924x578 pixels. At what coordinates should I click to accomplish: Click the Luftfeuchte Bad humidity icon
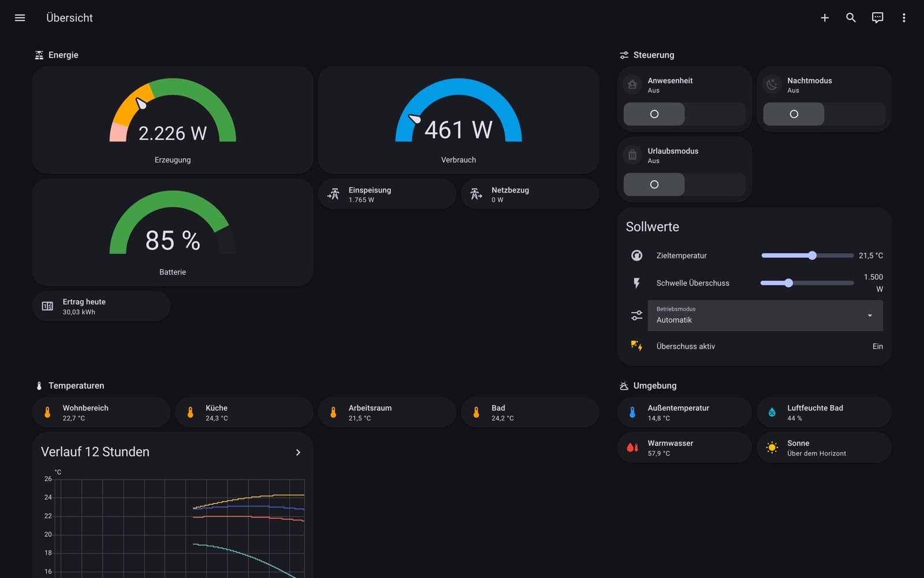[x=772, y=412]
